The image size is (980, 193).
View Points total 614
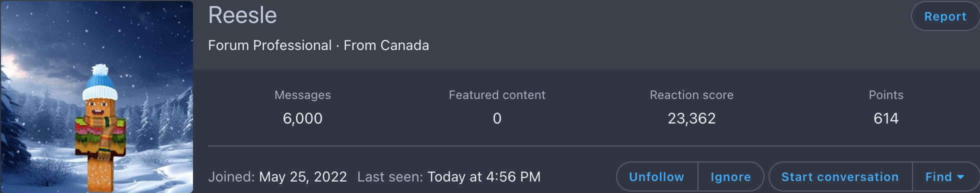click(x=886, y=118)
